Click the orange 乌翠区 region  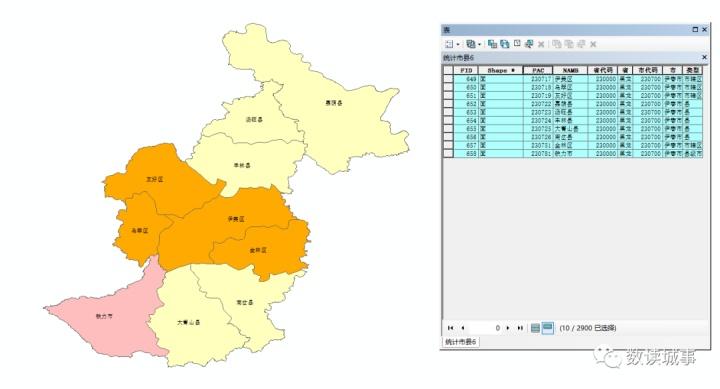tap(139, 231)
